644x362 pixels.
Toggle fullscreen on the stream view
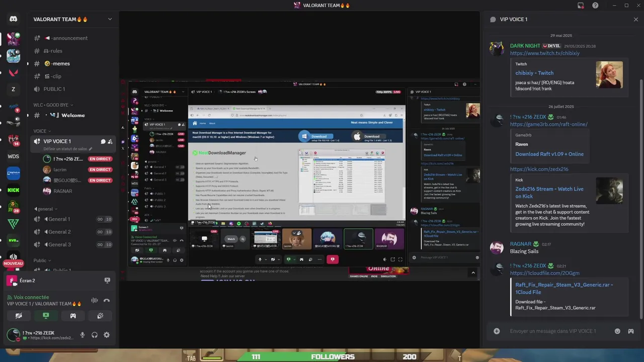[400, 259]
